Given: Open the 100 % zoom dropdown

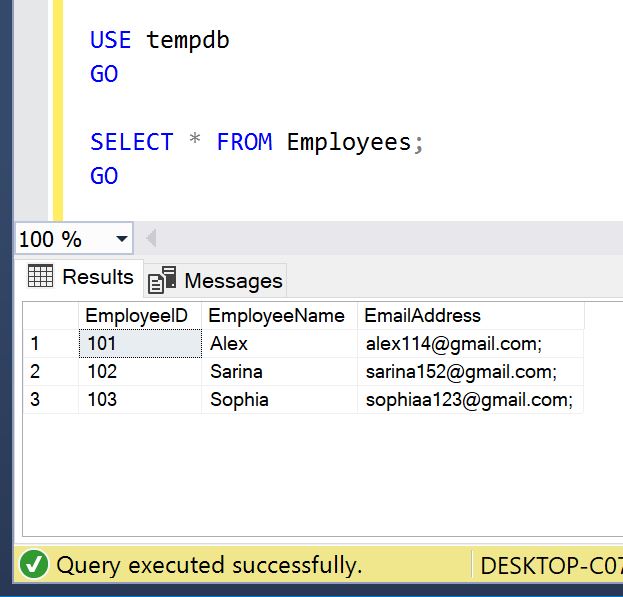Looking at the screenshot, I should [122, 239].
